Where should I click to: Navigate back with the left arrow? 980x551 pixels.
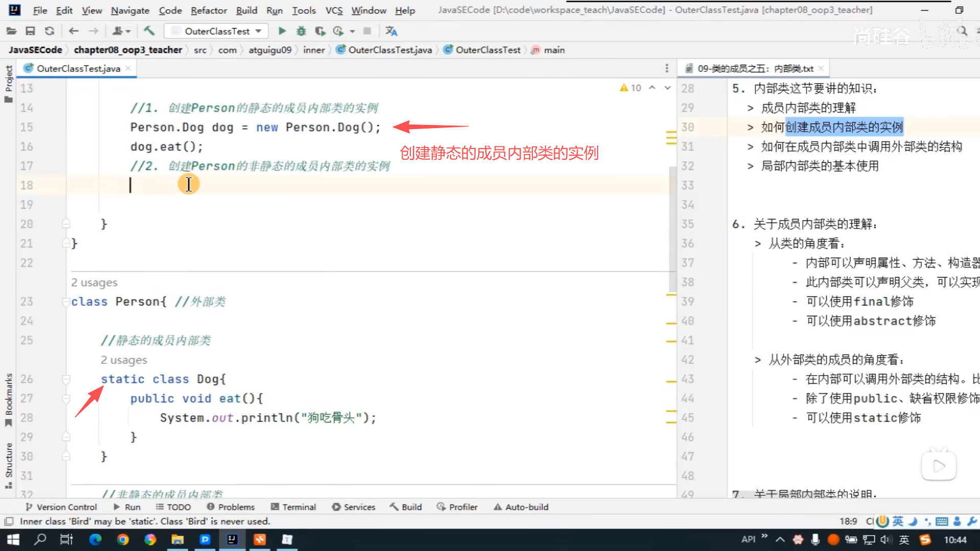[73, 31]
